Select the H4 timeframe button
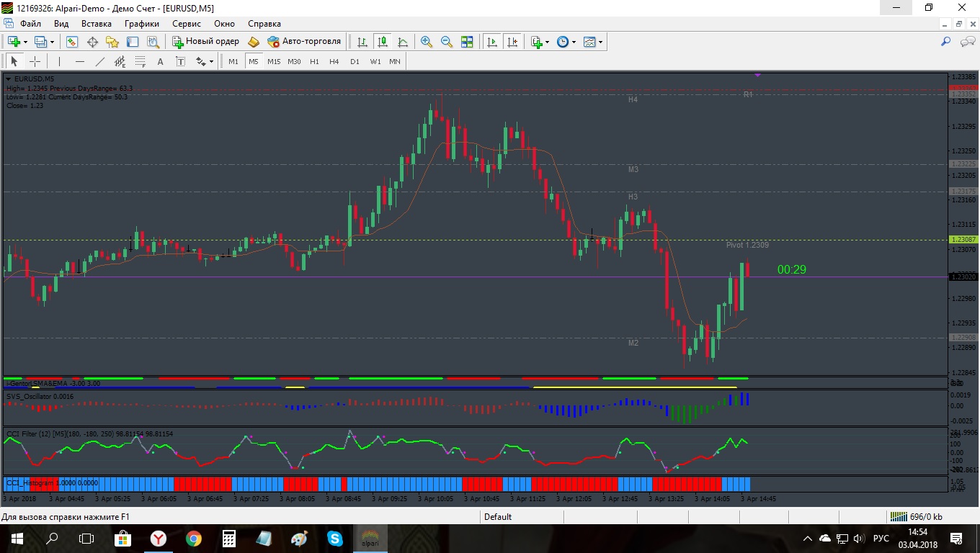 click(334, 61)
